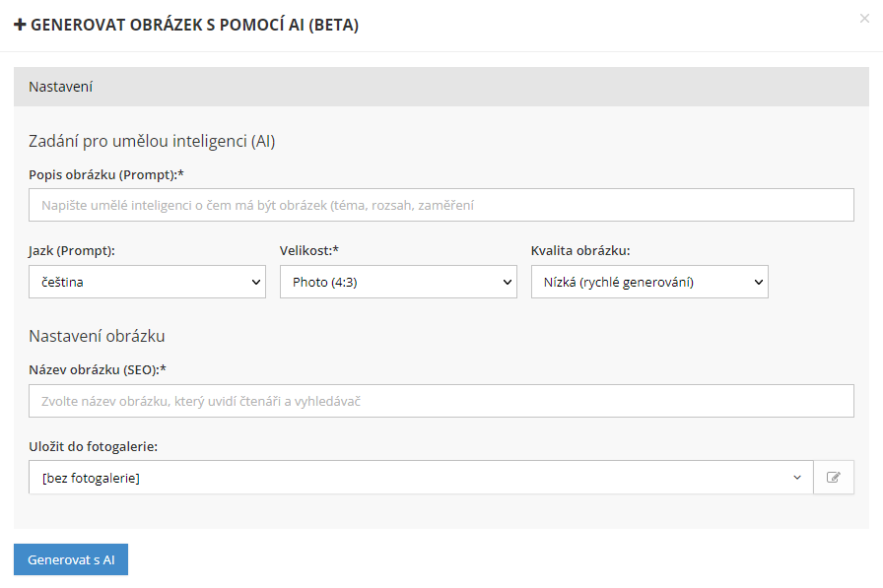The image size is (883, 588).
Task: Open the Jazk (Prompt) language dropdown
Action: coord(147,282)
